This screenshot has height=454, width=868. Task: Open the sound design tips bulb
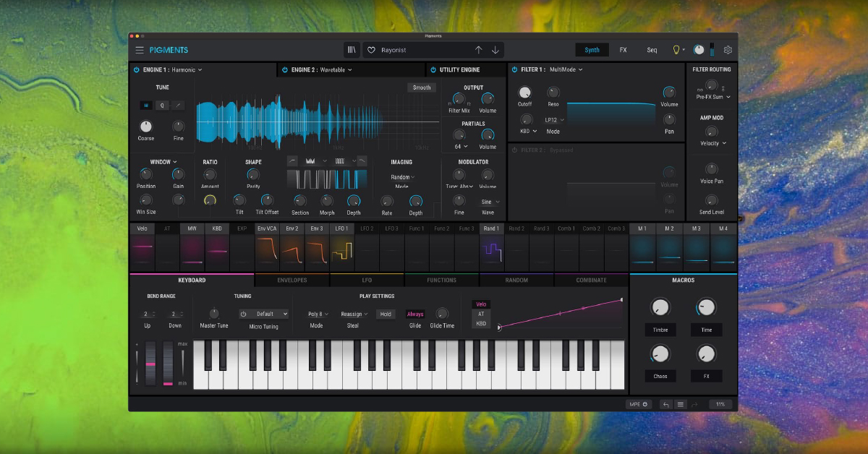[x=676, y=49]
